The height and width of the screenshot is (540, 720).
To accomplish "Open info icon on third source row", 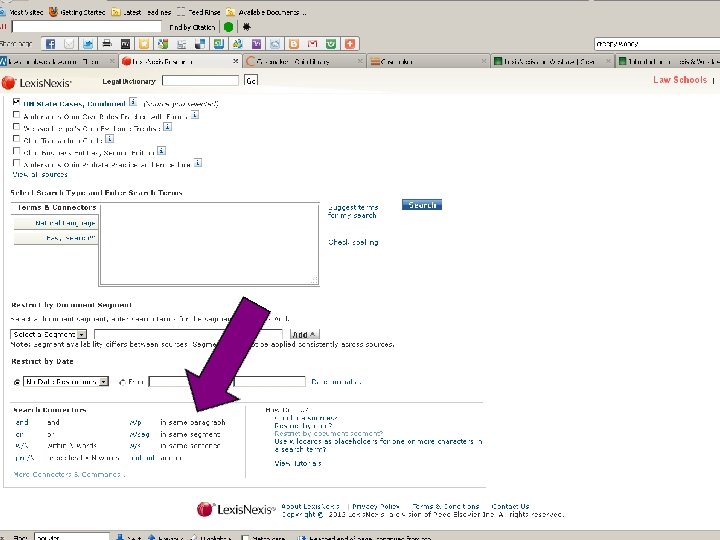I will pos(168,127).
